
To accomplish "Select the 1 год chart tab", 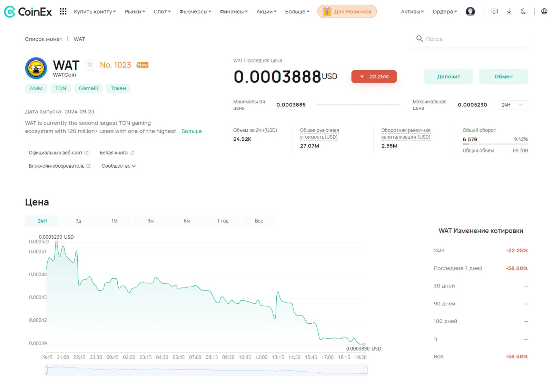I will (x=223, y=221).
